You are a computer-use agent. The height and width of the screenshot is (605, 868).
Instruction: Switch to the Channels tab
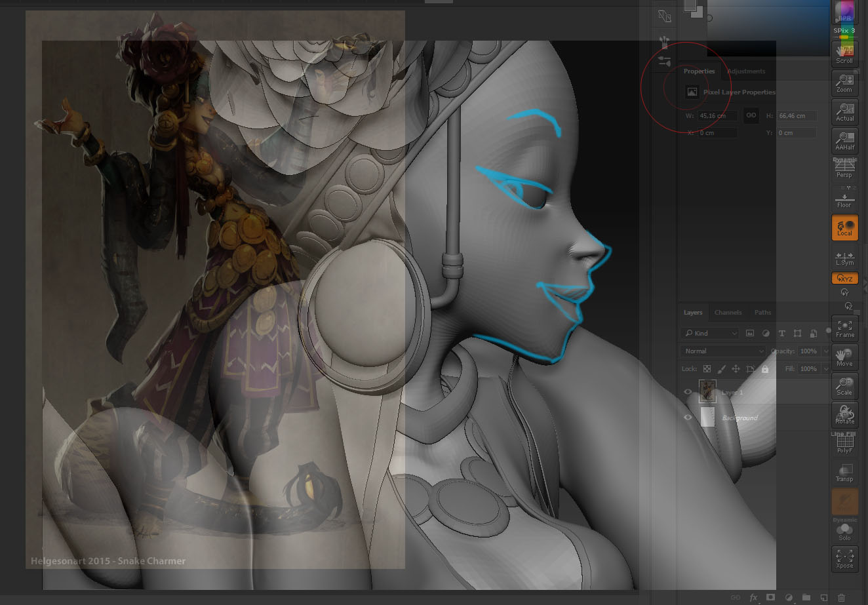coord(728,313)
